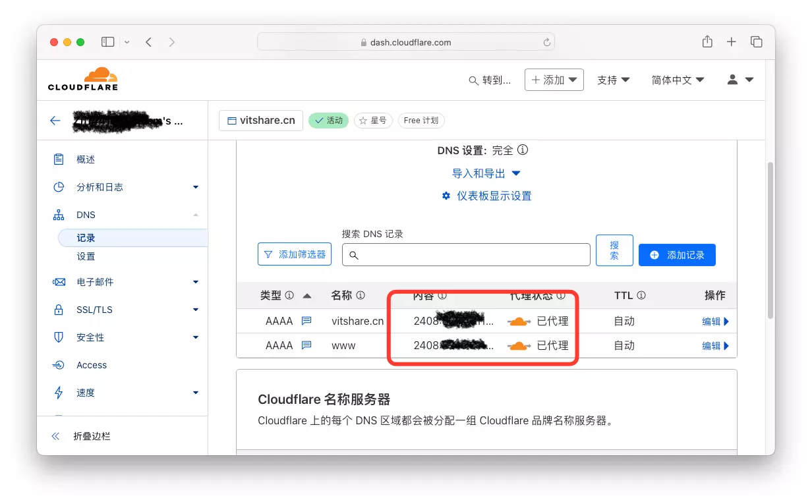Expand 安全性 sidebar section arrow
The width and height of the screenshot is (812, 504).
(x=196, y=337)
